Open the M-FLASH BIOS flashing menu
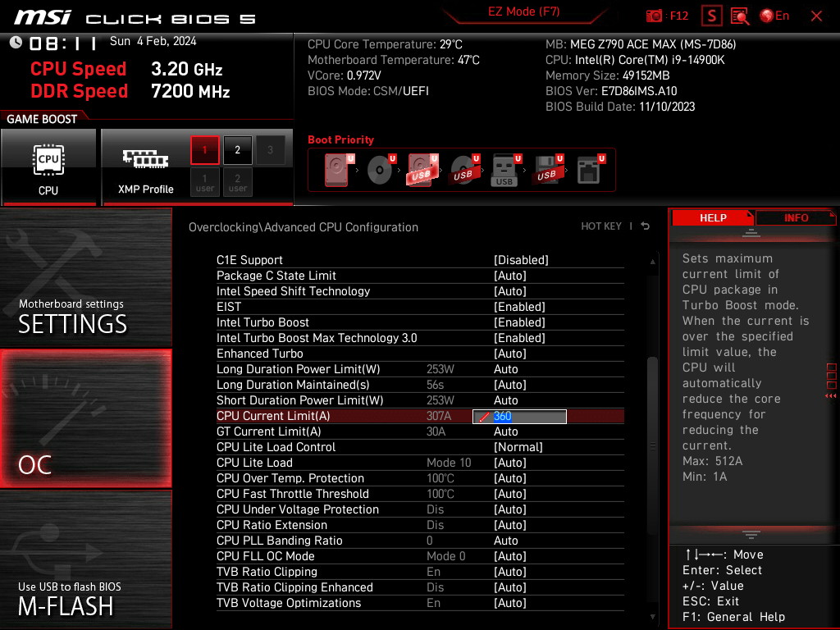This screenshot has width=840, height=630. tap(85, 559)
